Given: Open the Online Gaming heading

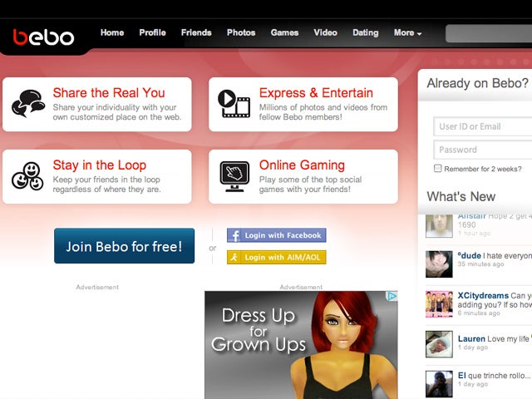Looking at the screenshot, I should pos(302,165).
